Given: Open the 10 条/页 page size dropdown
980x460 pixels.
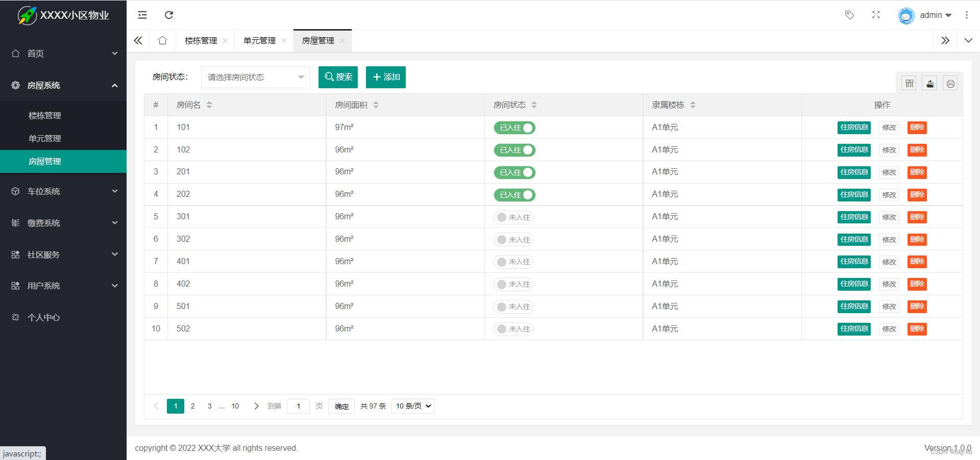Looking at the screenshot, I should 413,406.
